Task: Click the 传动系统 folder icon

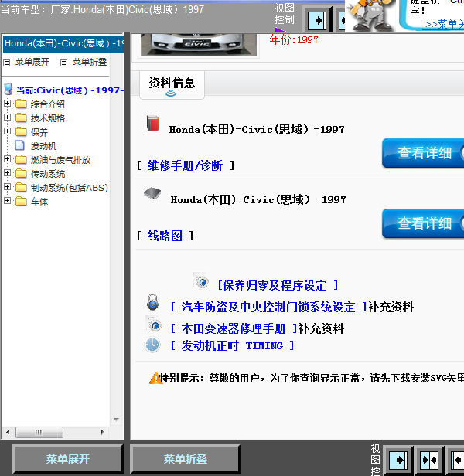Action: [21, 174]
